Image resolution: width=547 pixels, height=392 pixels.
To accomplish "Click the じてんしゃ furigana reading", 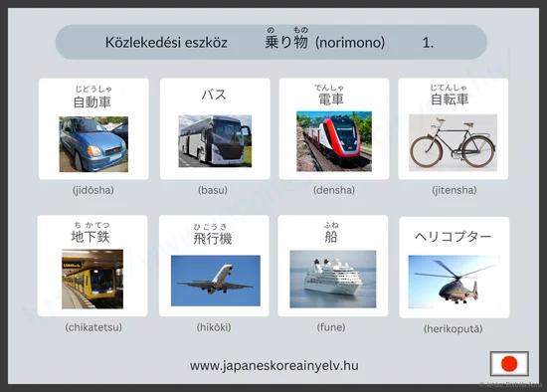I will [x=449, y=88].
